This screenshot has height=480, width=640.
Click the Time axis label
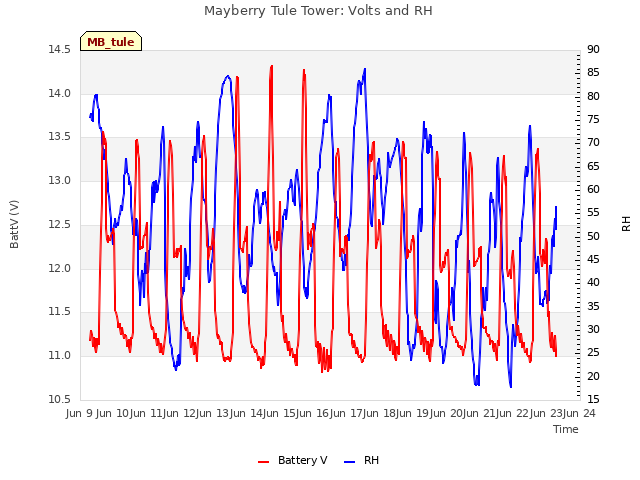(x=566, y=429)
